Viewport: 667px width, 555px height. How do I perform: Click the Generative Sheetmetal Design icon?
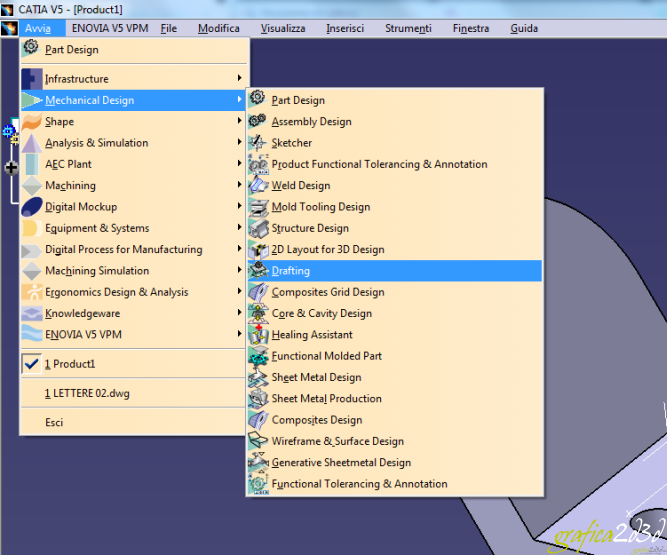[258, 462]
